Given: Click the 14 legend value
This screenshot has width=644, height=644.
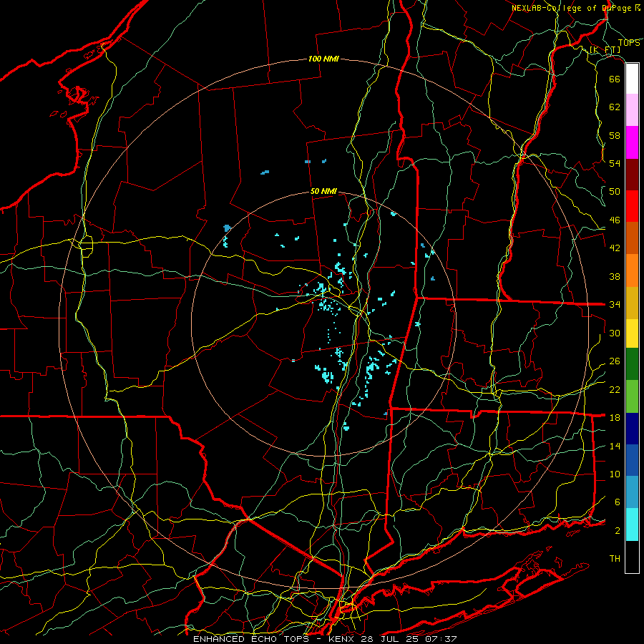Looking at the screenshot, I should click(x=615, y=446).
